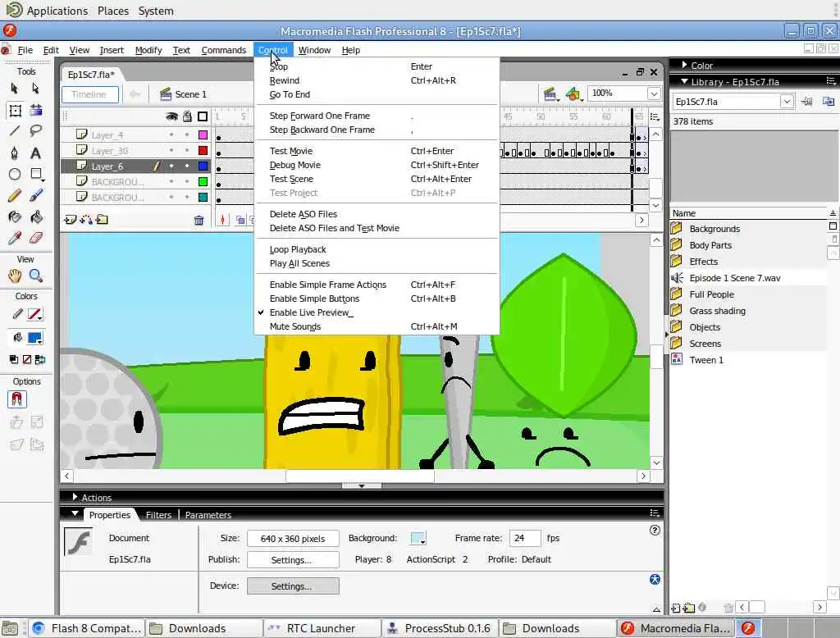Screen dimensions: 840x638
Task: Open the zoom percentage dropdown
Action: (x=654, y=93)
